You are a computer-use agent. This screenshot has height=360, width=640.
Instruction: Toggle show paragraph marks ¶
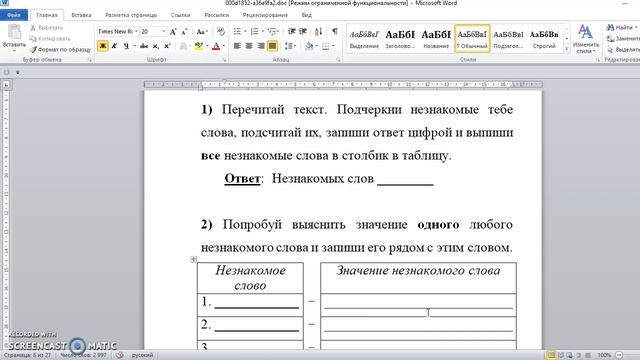click(335, 31)
